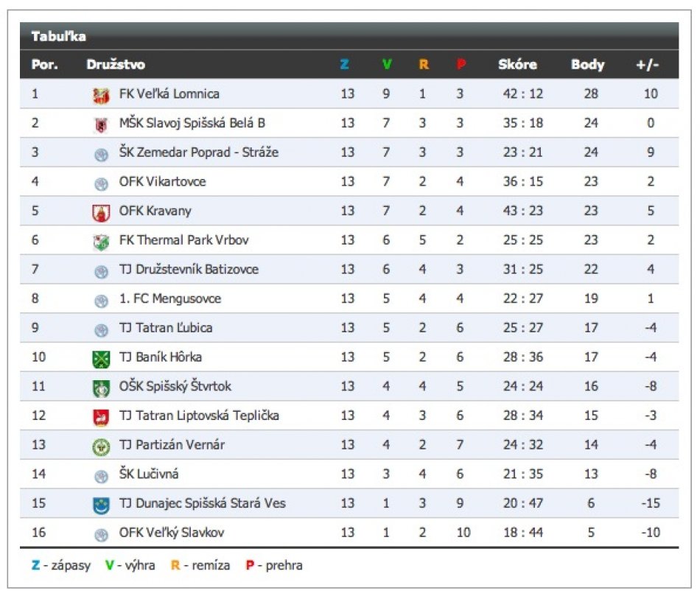The image size is (700, 599).
Task: Click the FK Veľká Lomnica club crest
Action: click(x=101, y=95)
